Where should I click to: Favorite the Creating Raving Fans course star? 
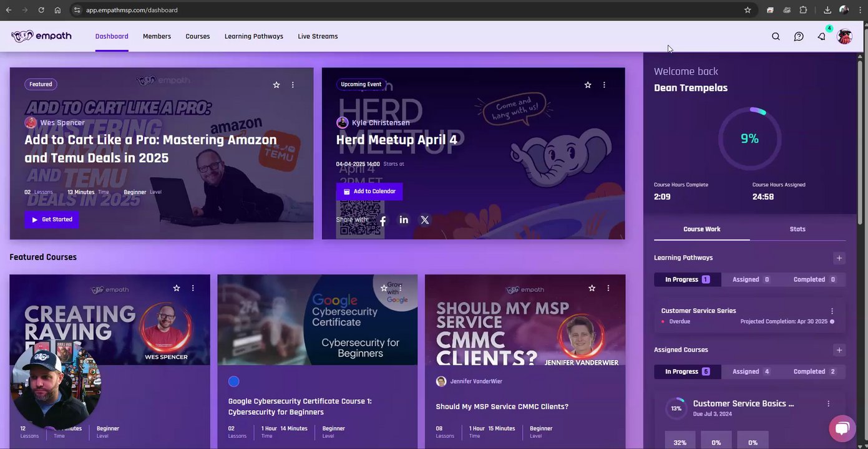177,288
